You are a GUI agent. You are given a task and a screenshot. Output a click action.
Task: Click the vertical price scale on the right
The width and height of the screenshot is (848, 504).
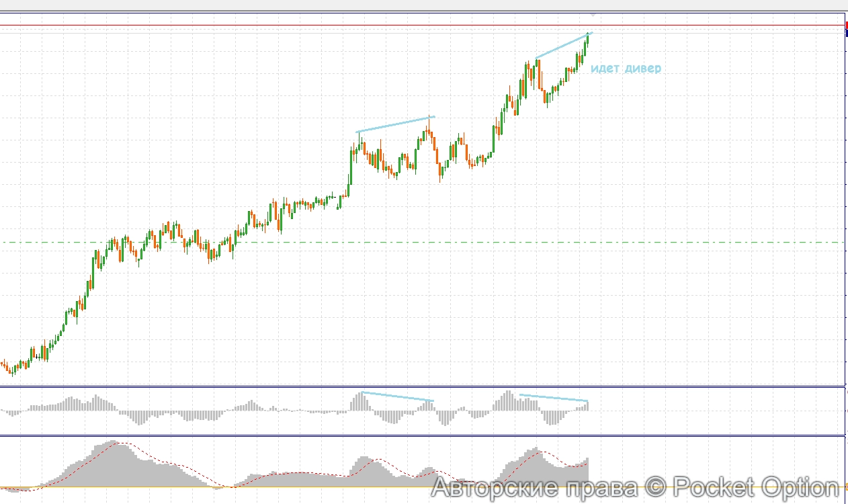845,202
